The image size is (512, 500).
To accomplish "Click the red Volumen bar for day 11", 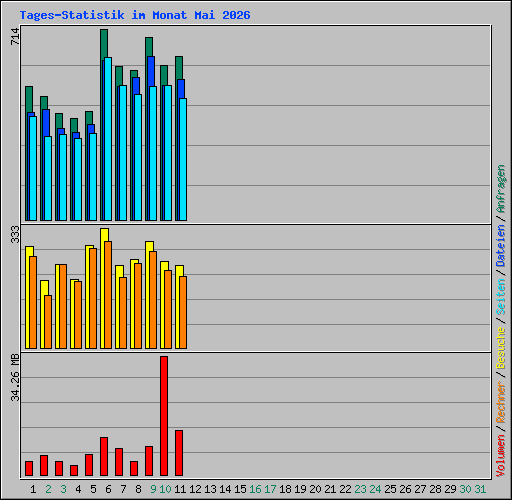I will point(179,453).
